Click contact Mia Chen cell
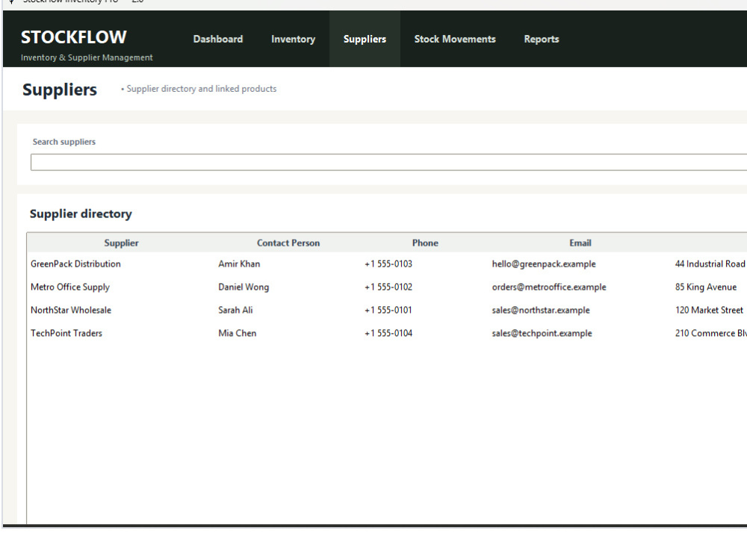Viewport: 747px width, 560px height. [238, 333]
